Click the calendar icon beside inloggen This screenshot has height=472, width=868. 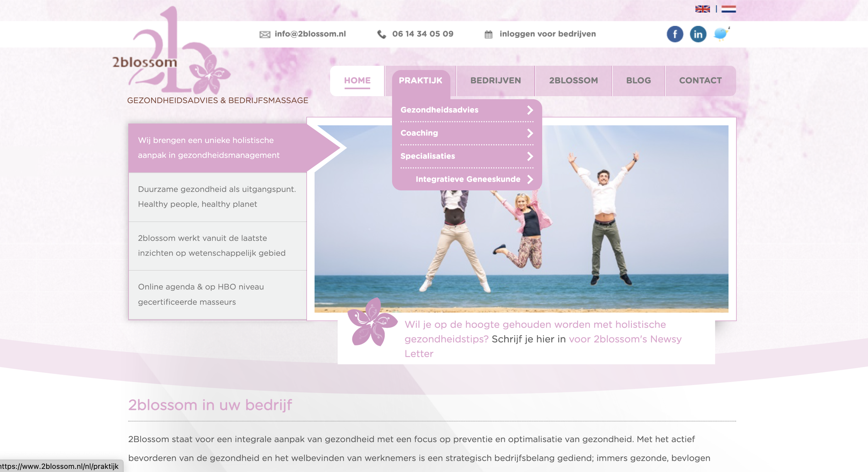(489, 34)
